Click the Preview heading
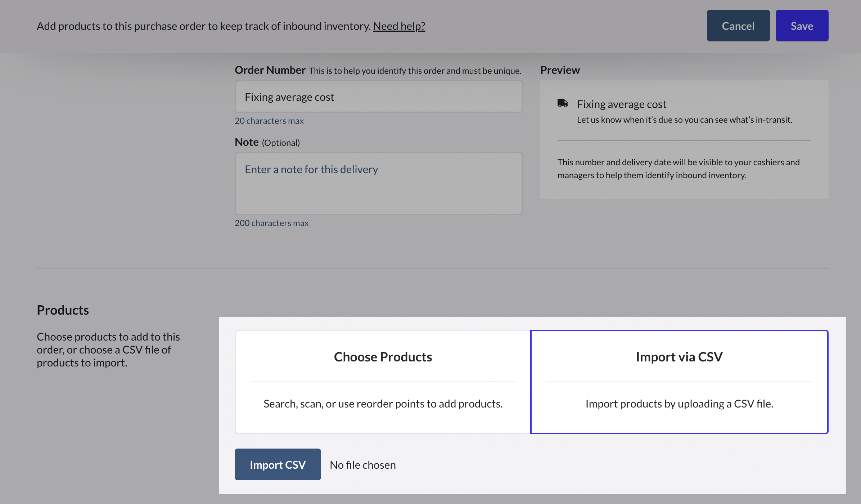Image resolution: width=861 pixels, height=504 pixels. (560, 70)
